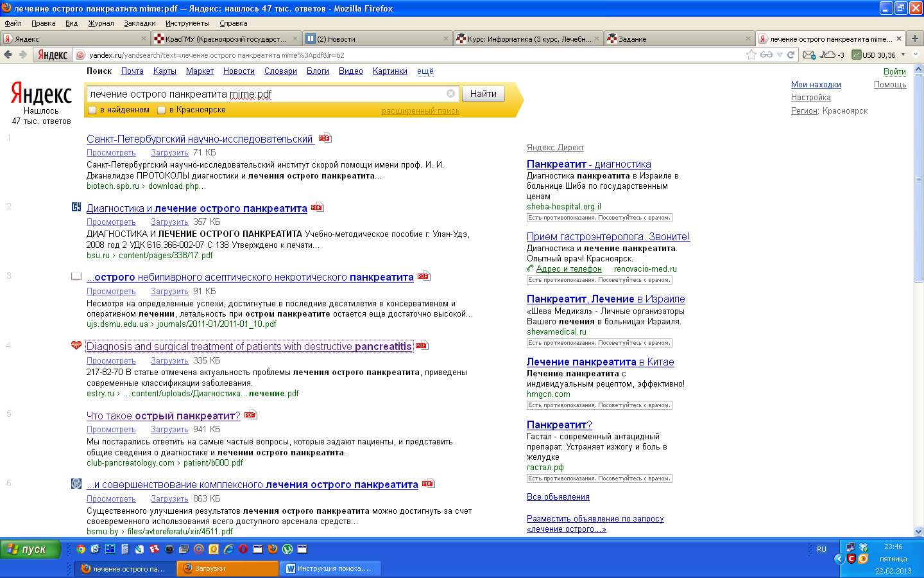Expand the toolbar overflow chevron
Image resolution: width=924 pixels, height=578 pixels.
(x=916, y=55)
